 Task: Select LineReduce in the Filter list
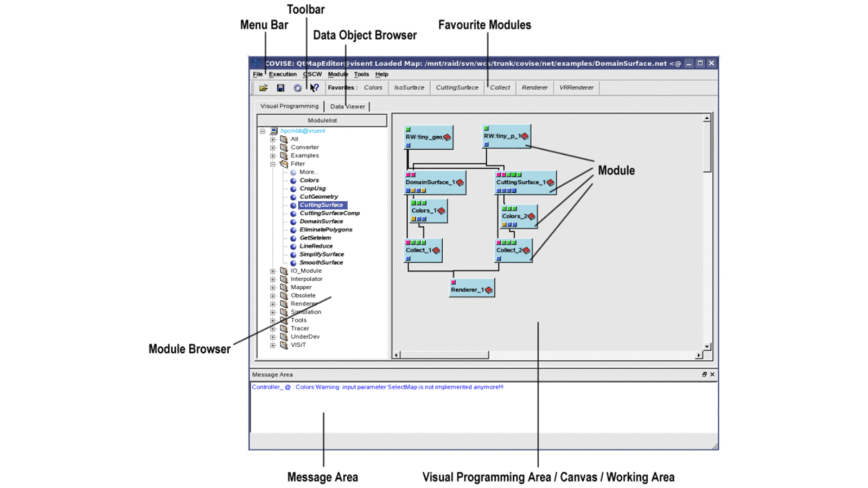click(x=316, y=246)
